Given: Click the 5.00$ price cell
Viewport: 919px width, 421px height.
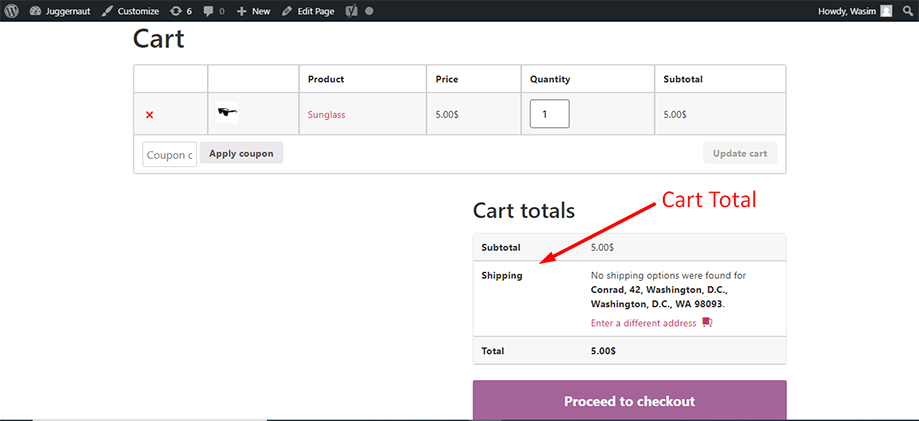Looking at the screenshot, I should pos(447,115).
